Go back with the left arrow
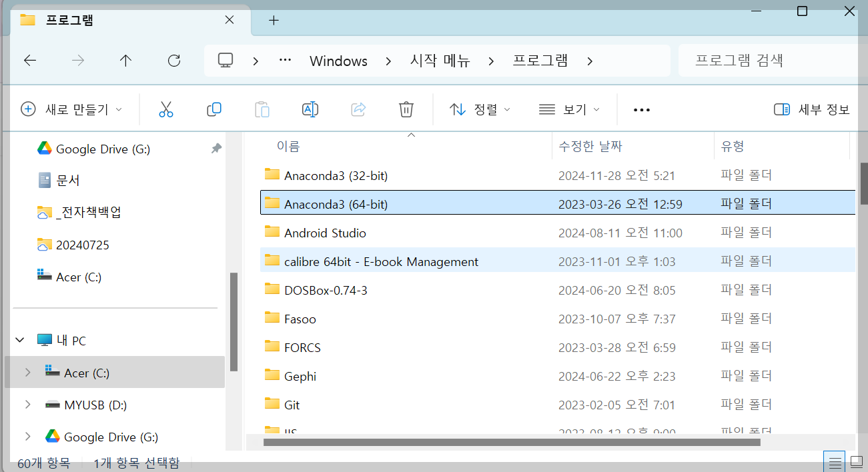 30,61
